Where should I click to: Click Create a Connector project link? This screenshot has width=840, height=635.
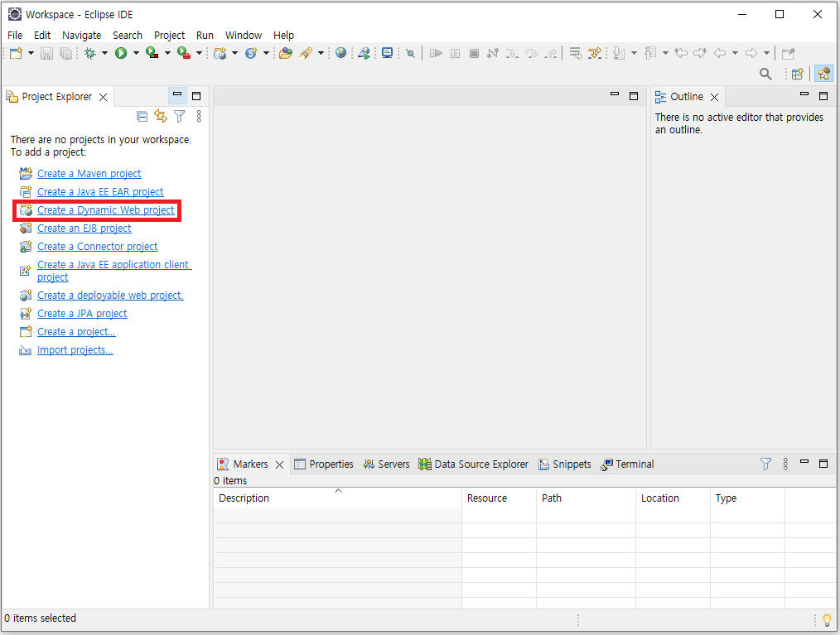98,246
